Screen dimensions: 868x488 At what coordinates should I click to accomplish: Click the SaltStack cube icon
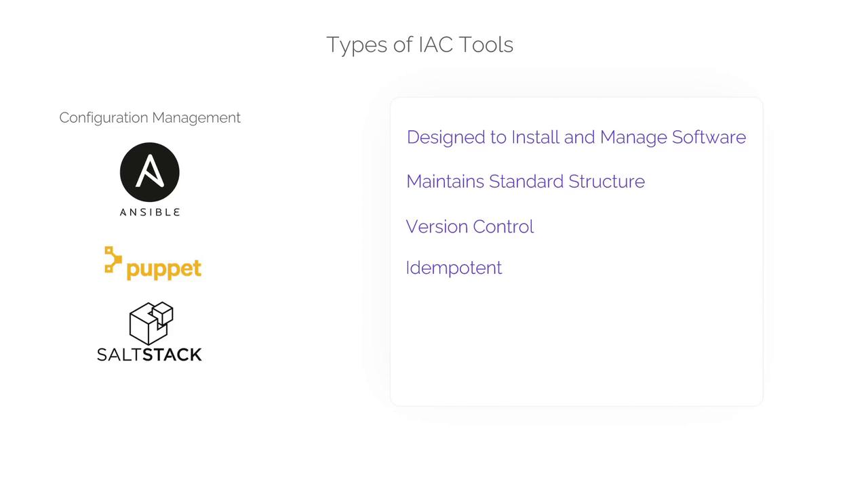151,323
